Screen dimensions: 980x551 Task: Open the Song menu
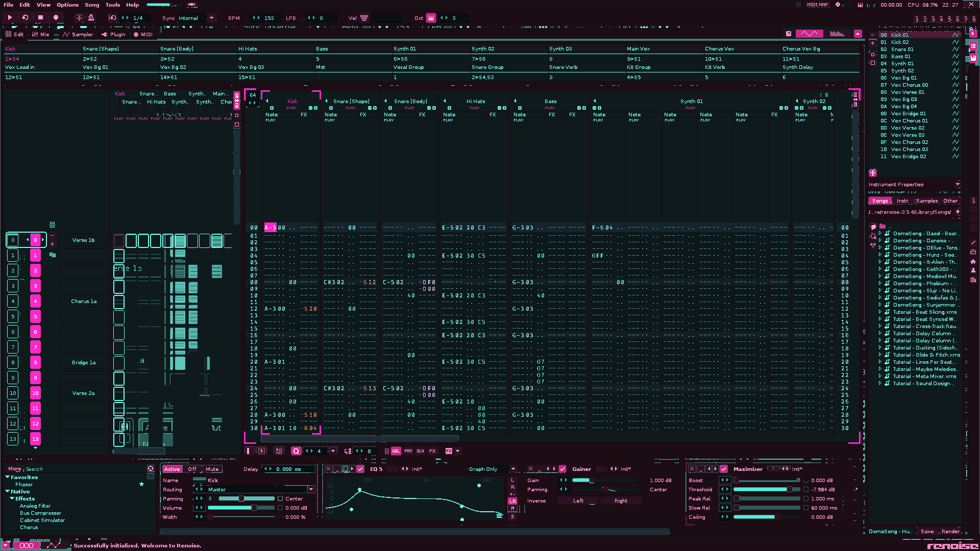(x=92, y=5)
